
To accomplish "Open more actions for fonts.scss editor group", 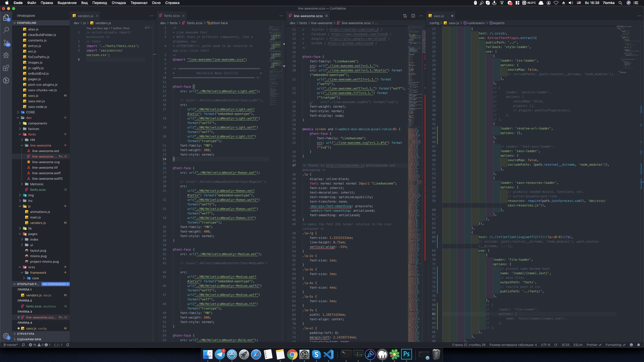I will tap(281, 16).
